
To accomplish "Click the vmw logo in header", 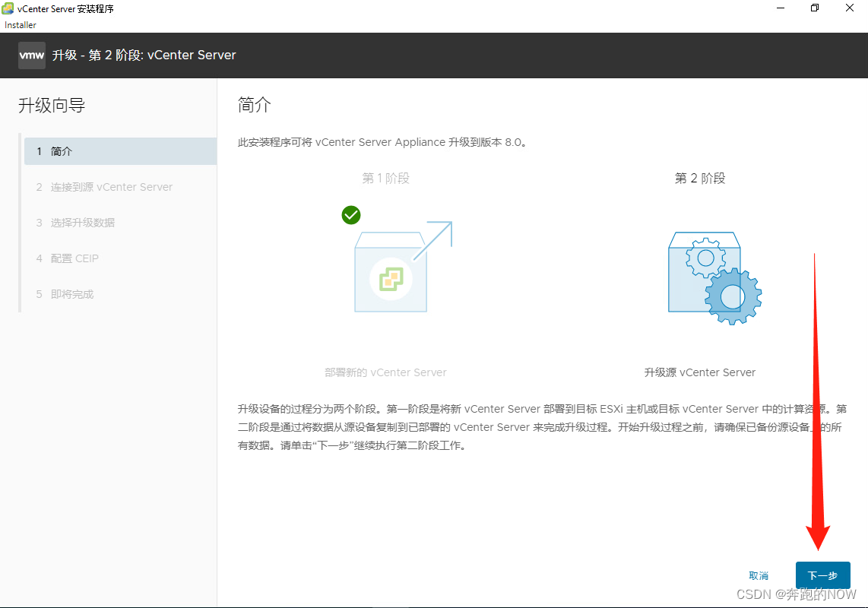I will [x=32, y=55].
